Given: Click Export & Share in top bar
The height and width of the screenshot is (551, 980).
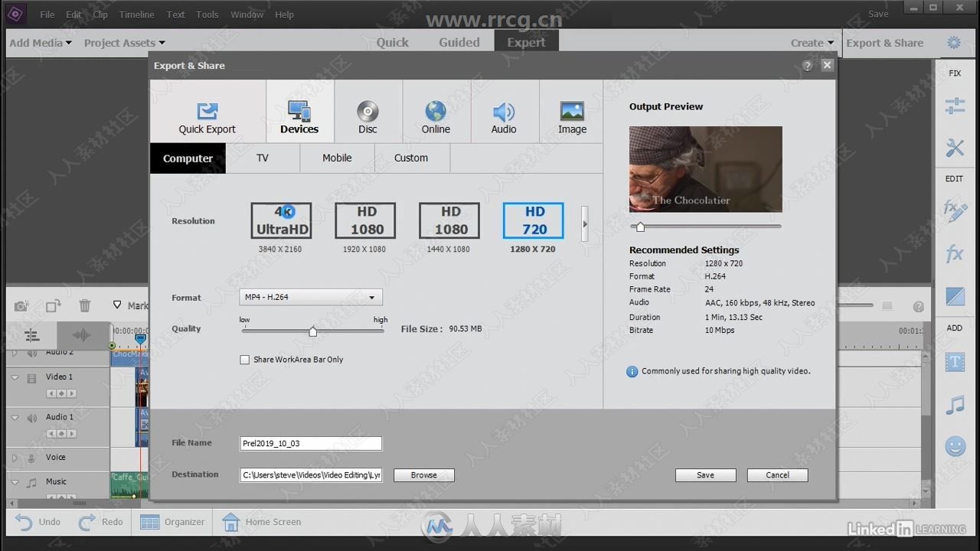Looking at the screenshot, I should (884, 43).
